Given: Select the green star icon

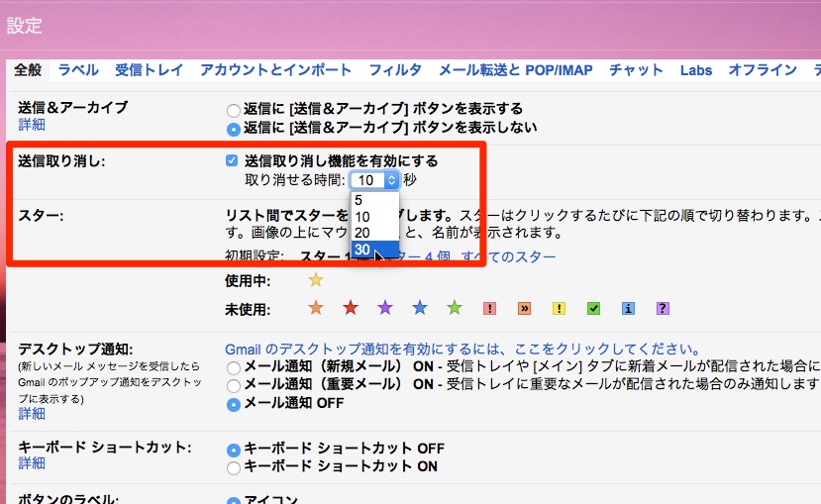Looking at the screenshot, I should point(455,308).
